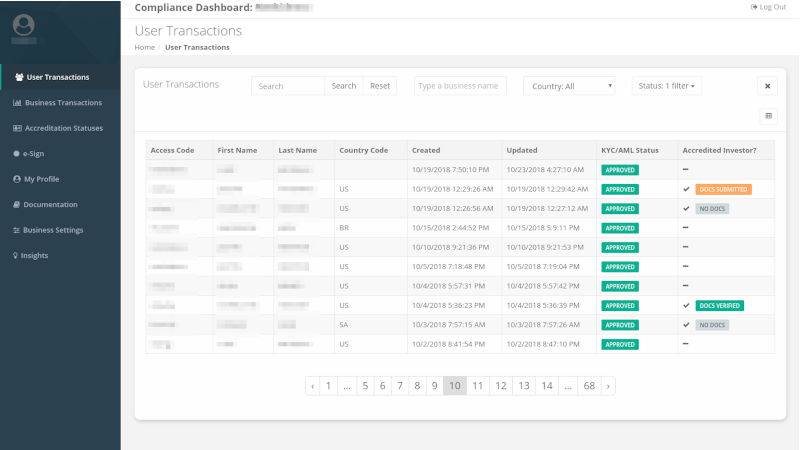The image size is (800, 450).
Task: Click the DOCS SUBMITTED badge
Action: click(x=723, y=189)
